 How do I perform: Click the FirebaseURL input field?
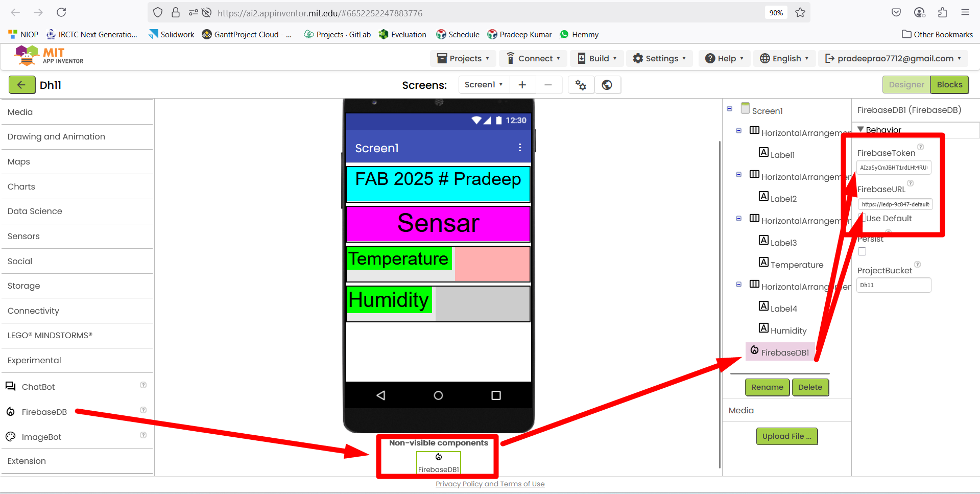pos(895,204)
